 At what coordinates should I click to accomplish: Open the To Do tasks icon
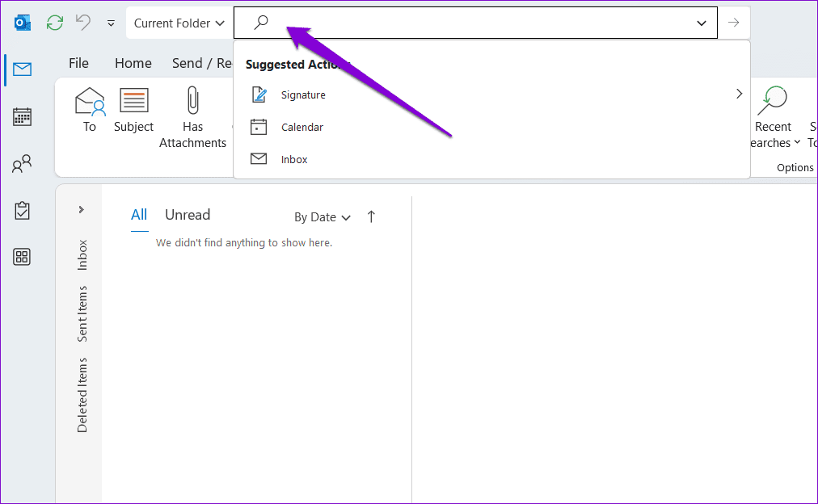(22, 210)
